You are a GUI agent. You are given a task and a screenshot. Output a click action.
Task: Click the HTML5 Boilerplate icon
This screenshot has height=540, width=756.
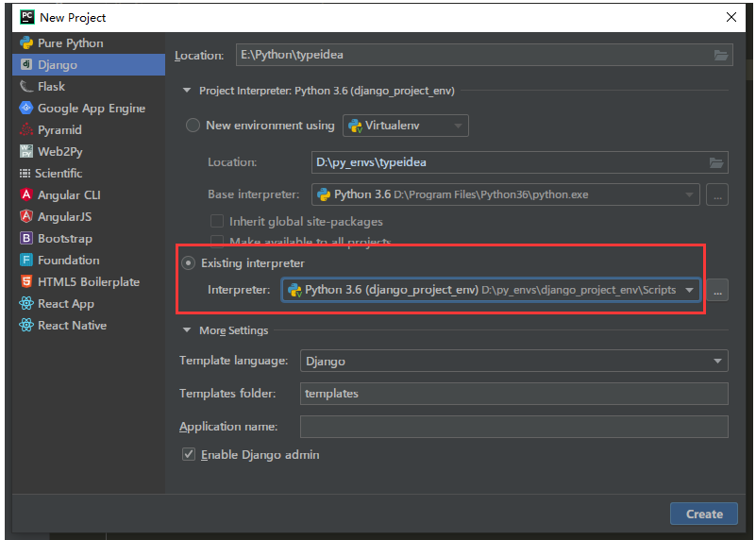tap(26, 281)
